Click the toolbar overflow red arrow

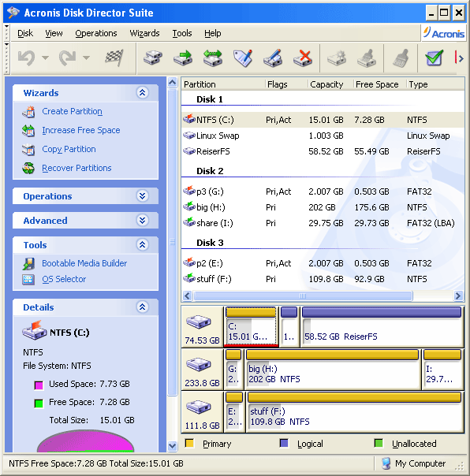[459, 58]
